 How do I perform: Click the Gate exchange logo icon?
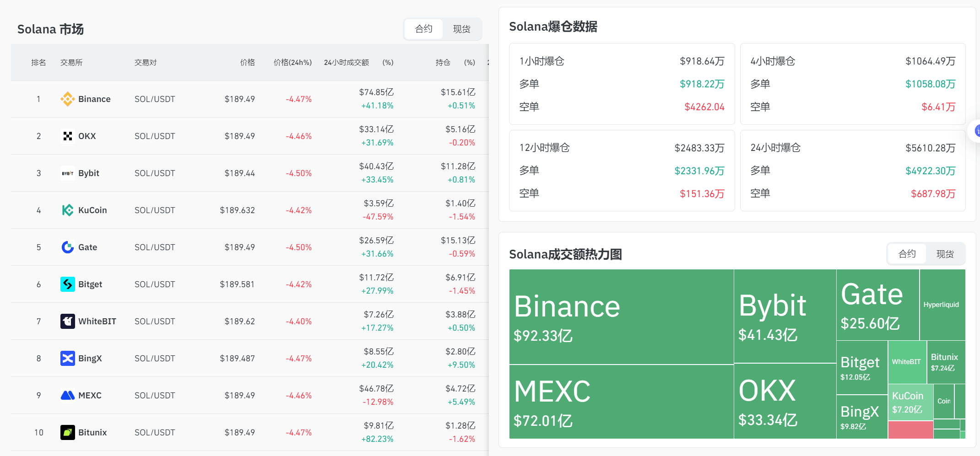(x=67, y=247)
